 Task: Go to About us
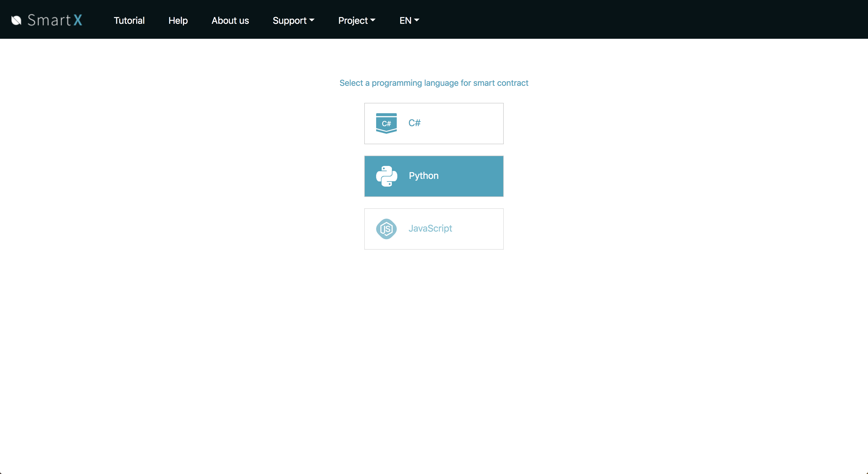click(230, 21)
